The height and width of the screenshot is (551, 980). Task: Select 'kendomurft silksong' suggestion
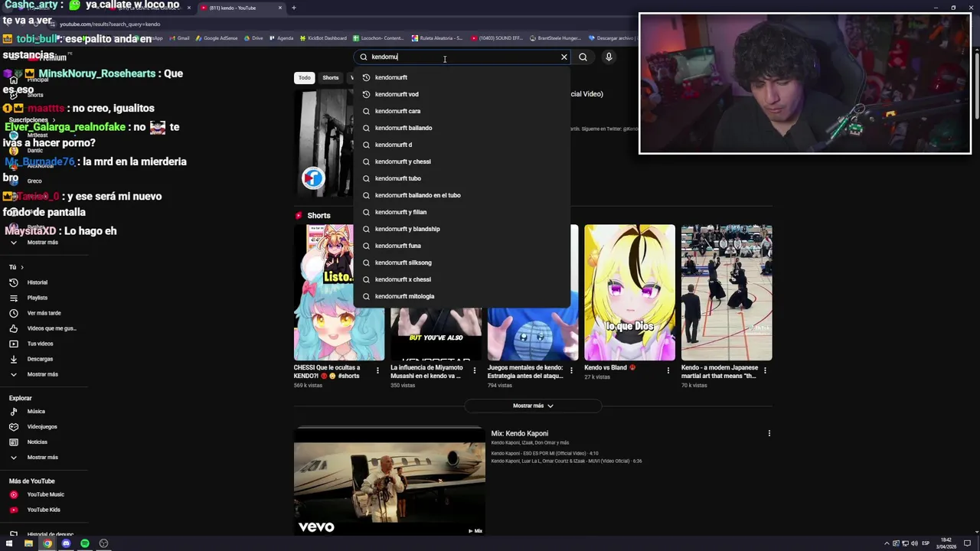pyautogui.click(x=462, y=262)
